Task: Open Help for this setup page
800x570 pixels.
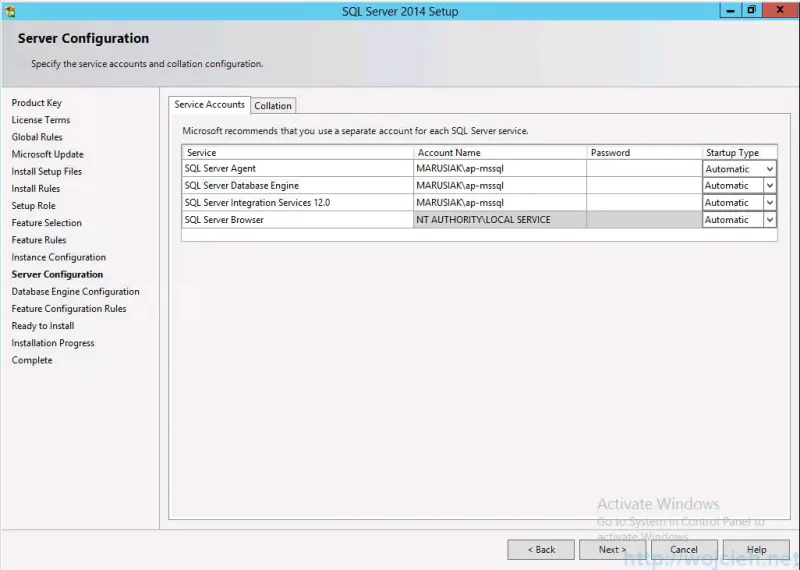Action: click(x=756, y=550)
